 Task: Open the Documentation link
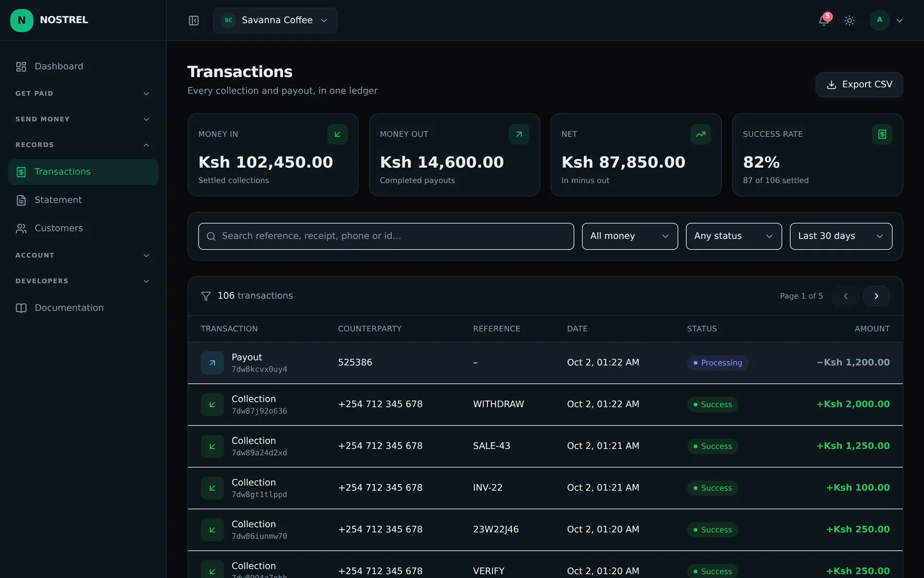pyautogui.click(x=83, y=308)
